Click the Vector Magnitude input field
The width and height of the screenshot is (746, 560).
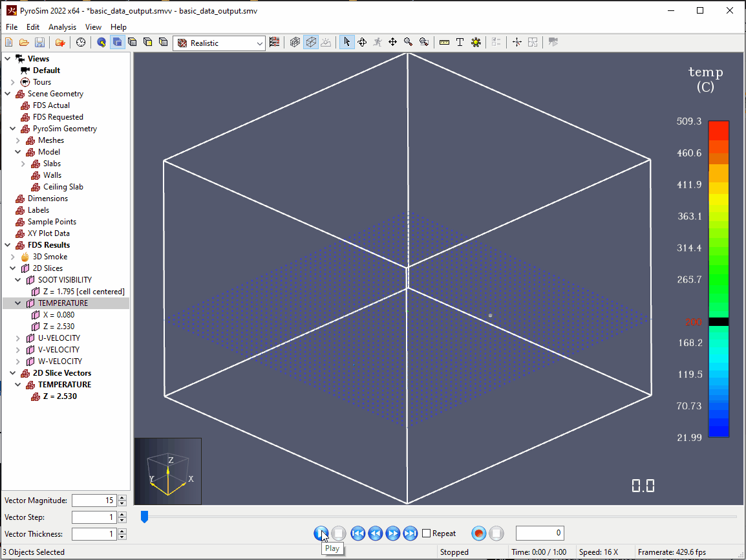click(x=94, y=501)
